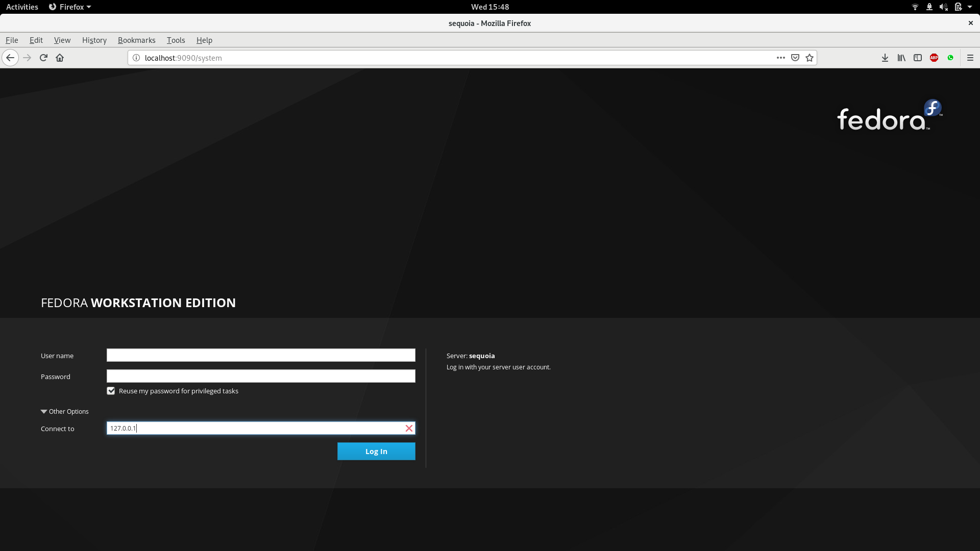Open the page actions ellipsis menu
980x551 pixels.
[x=780, y=58]
